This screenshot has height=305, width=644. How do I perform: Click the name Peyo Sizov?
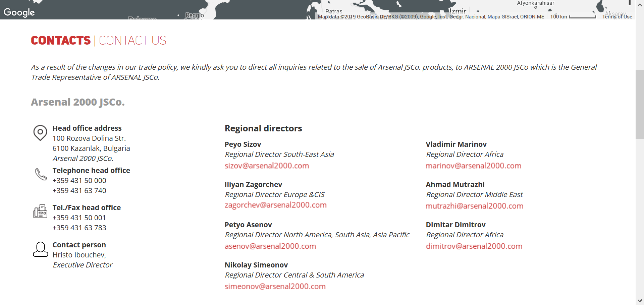[x=243, y=144]
